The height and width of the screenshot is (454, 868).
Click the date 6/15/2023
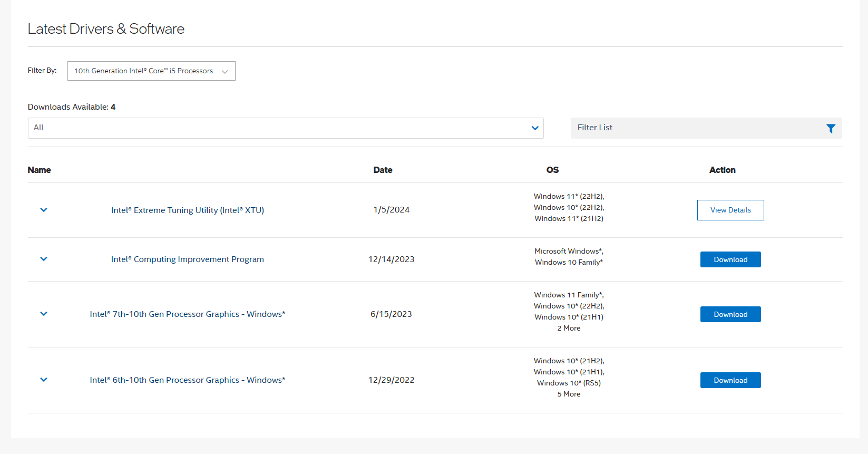[x=392, y=314]
